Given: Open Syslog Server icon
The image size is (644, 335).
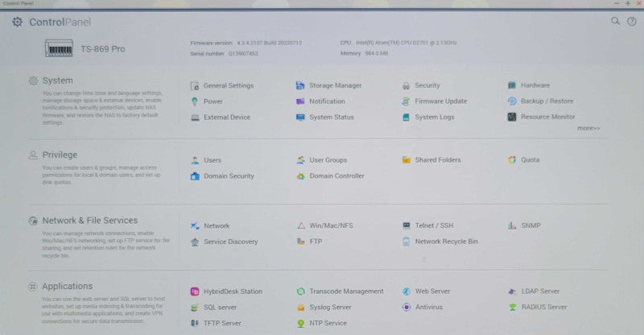Looking at the screenshot, I should [x=300, y=307].
